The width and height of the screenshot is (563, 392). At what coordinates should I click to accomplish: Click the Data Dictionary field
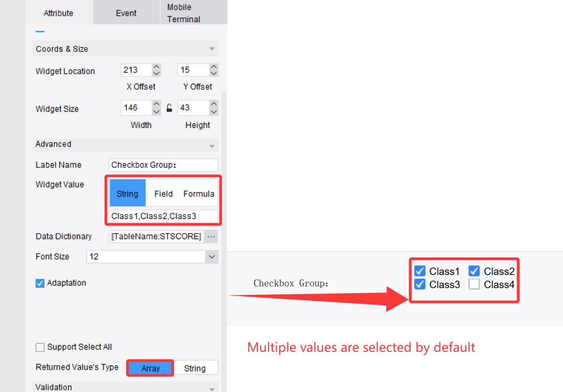point(156,236)
